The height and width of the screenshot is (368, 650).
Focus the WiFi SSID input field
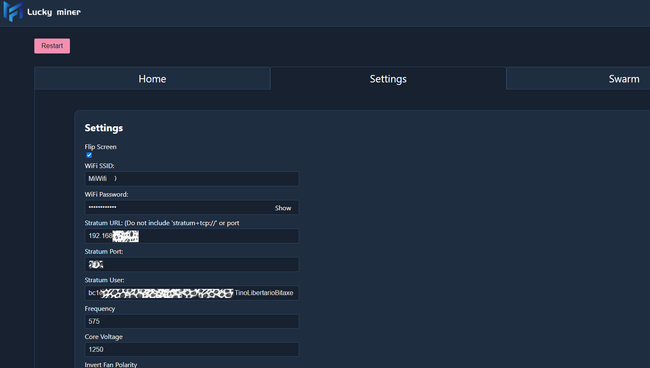click(192, 179)
